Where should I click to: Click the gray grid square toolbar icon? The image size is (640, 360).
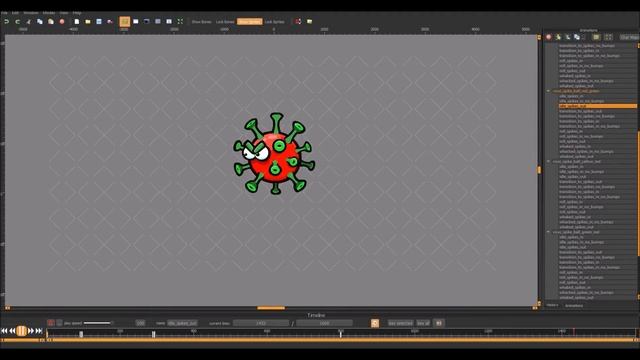pyautogui.click(x=158, y=21)
